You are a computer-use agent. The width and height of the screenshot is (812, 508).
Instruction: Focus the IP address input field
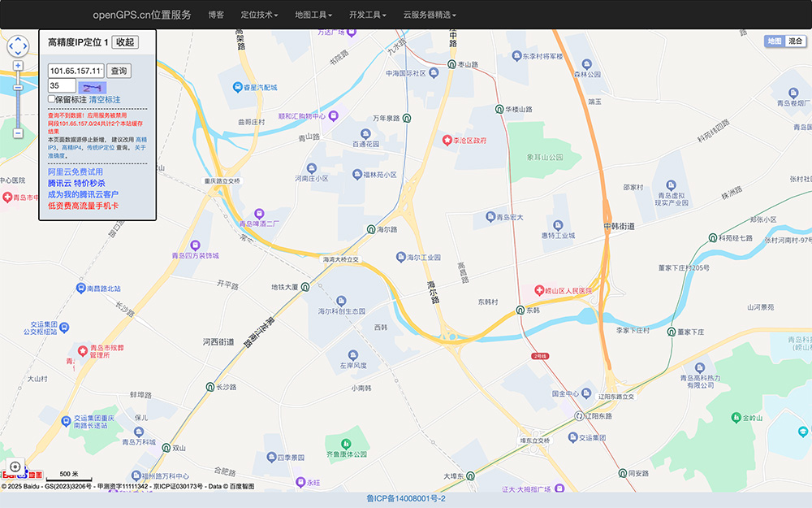click(76, 71)
